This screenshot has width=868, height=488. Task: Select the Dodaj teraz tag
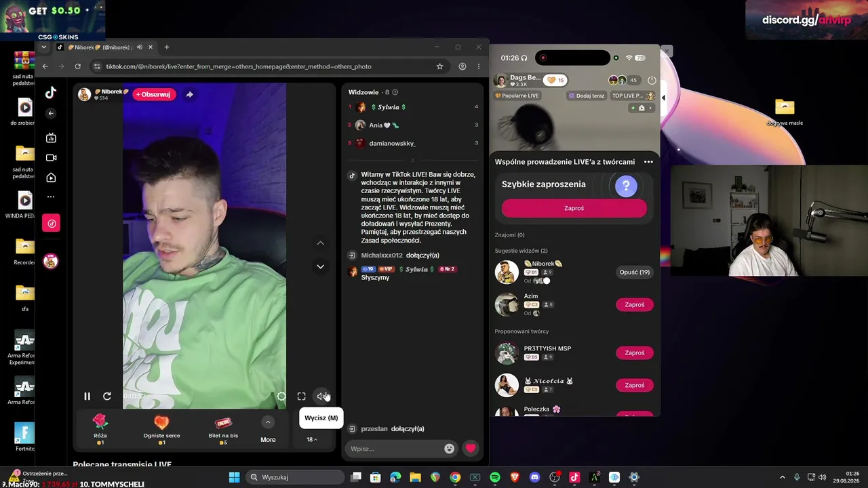[587, 96]
